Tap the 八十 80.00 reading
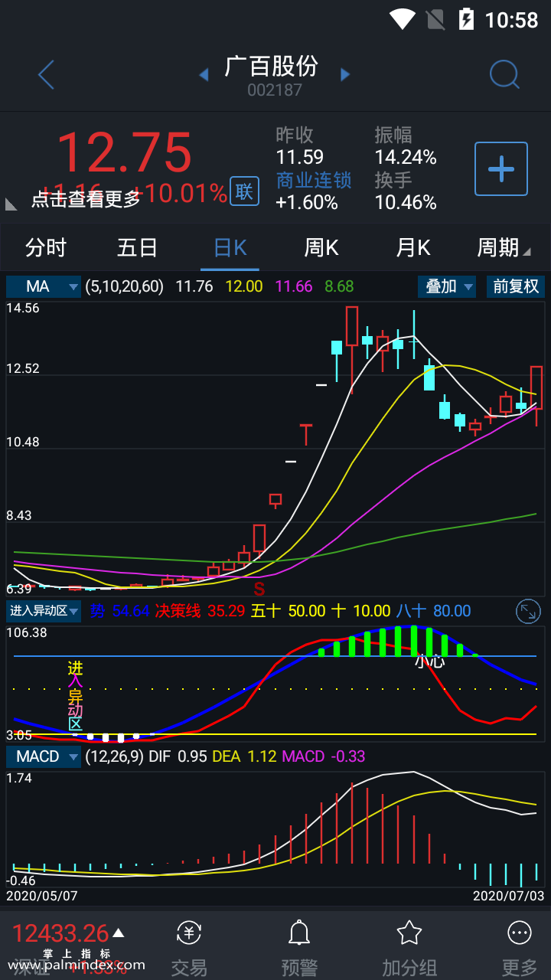The width and height of the screenshot is (551, 980). click(433, 611)
